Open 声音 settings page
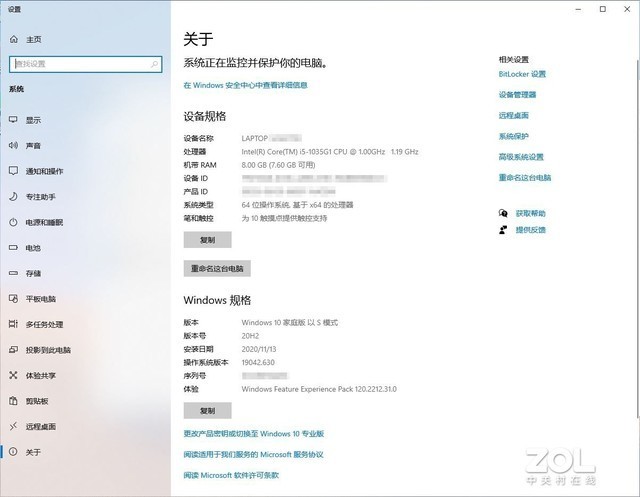This screenshot has width=640, height=497. coord(33,146)
